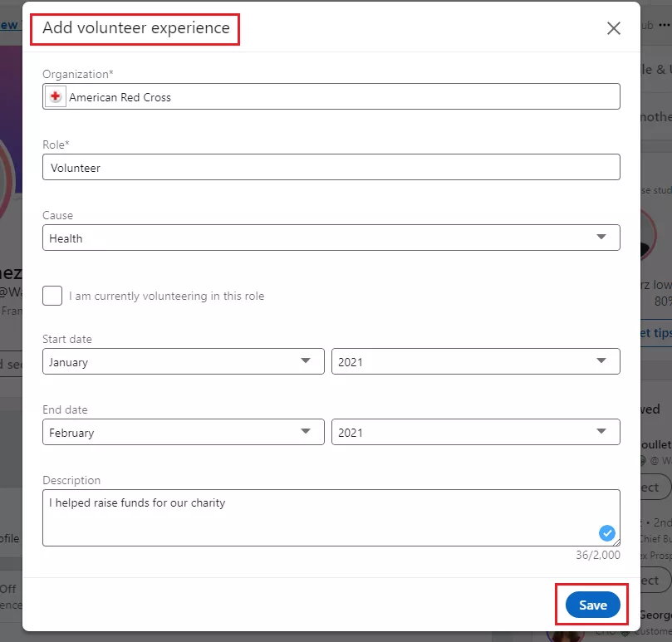Tick the currently volunteering checkbox
The height and width of the screenshot is (642, 672).
(x=52, y=296)
